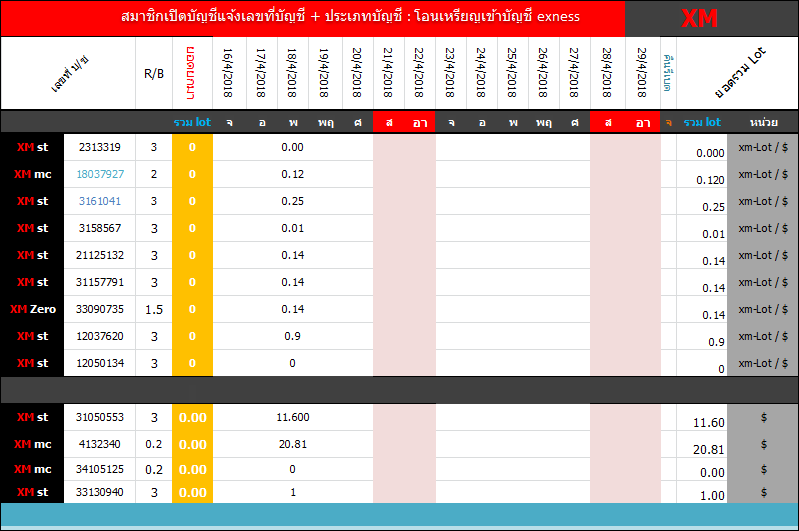Select the 28/4/2018 date column header

coord(606,73)
